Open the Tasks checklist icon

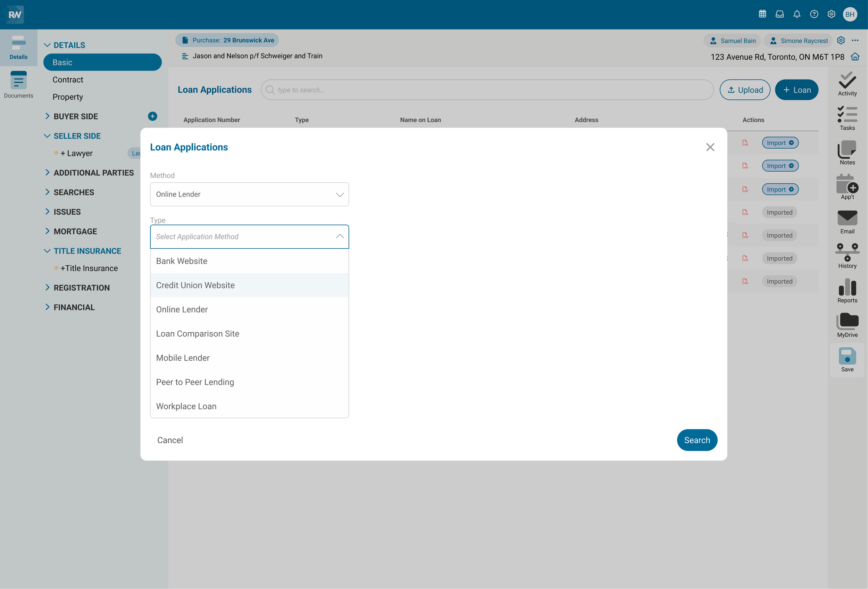[847, 118]
